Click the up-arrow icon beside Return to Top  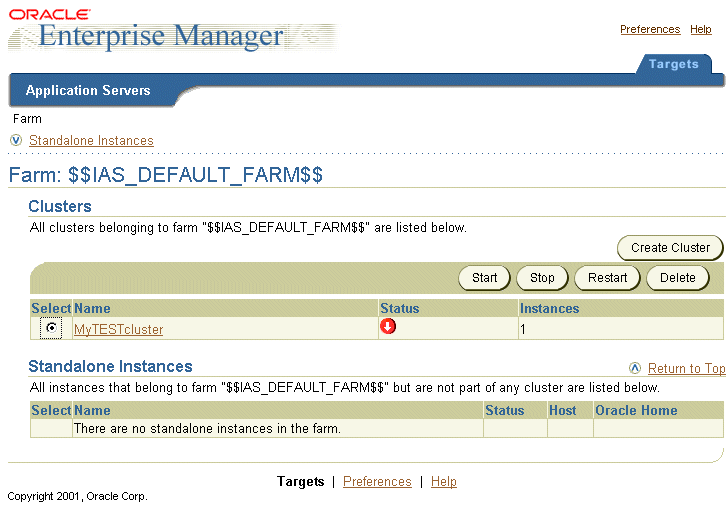635,368
